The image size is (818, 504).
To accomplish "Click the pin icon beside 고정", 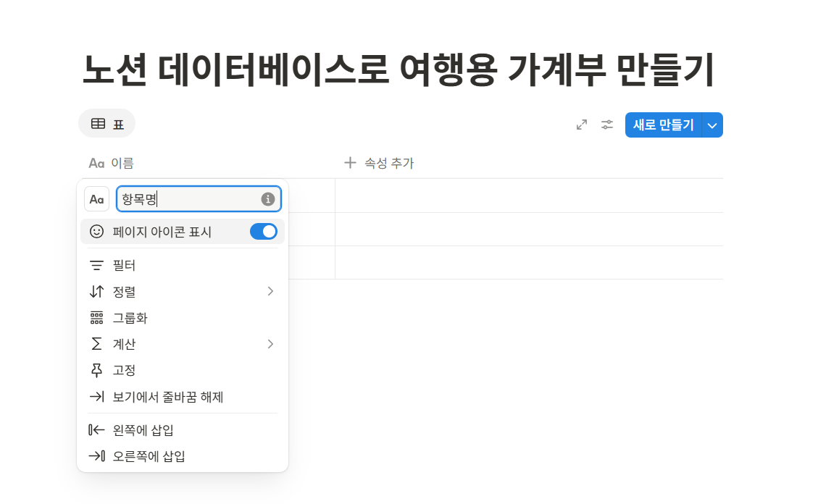I will (98, 369).
